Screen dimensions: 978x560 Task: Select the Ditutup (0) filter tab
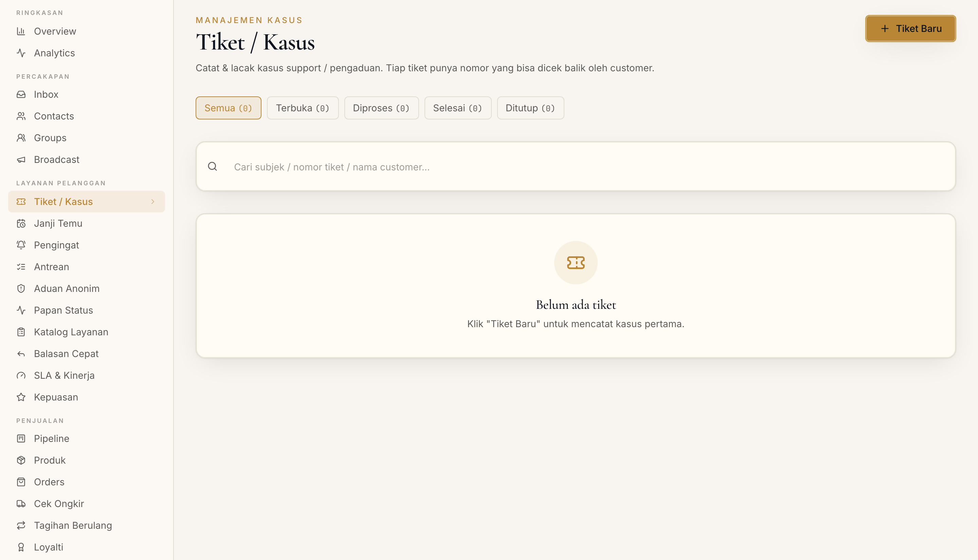(530, 108)
